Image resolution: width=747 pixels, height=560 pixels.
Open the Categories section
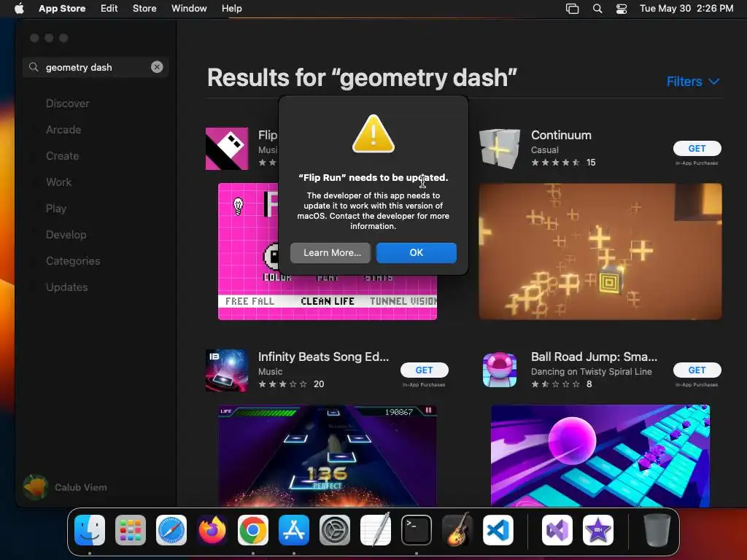(73, 260)
